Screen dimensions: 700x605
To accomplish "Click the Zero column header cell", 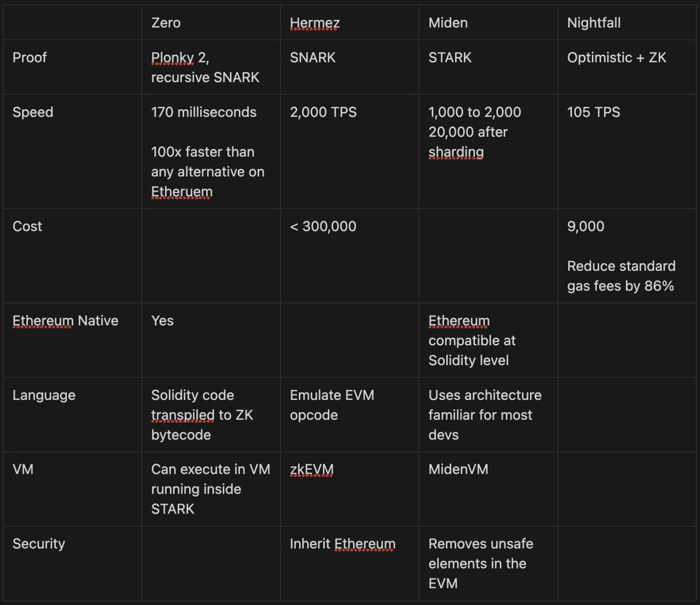I will pyautogui.click(x=166, y=23).
